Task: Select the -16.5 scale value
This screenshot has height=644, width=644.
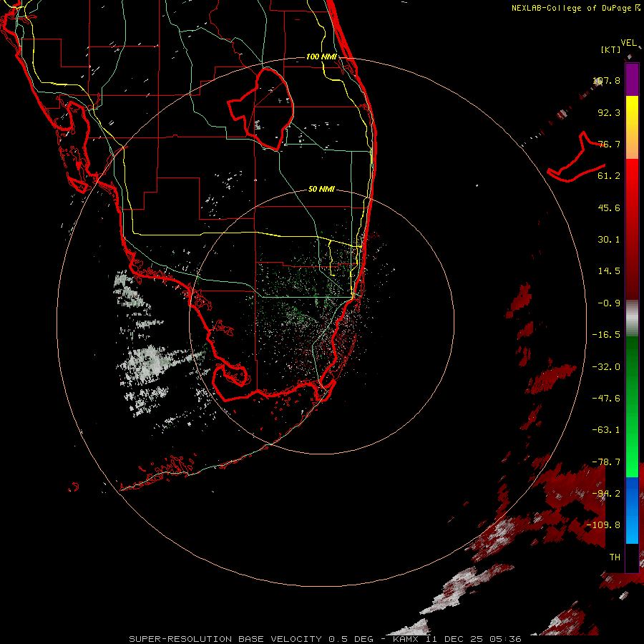Action: 606,335
